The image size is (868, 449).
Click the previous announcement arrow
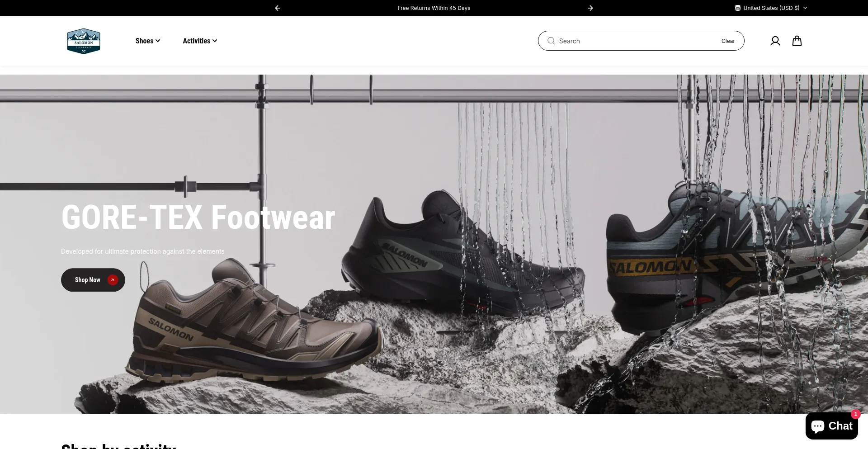point(277,8)
